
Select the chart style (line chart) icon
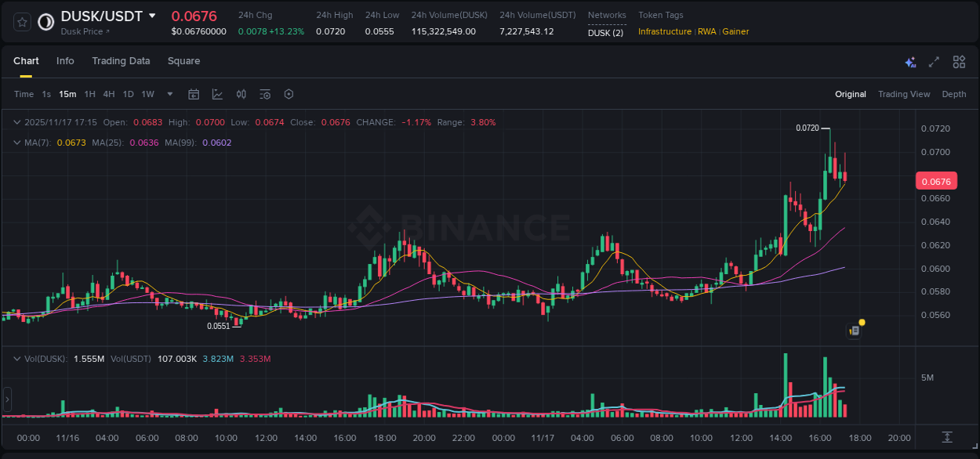tap(217, 94)
